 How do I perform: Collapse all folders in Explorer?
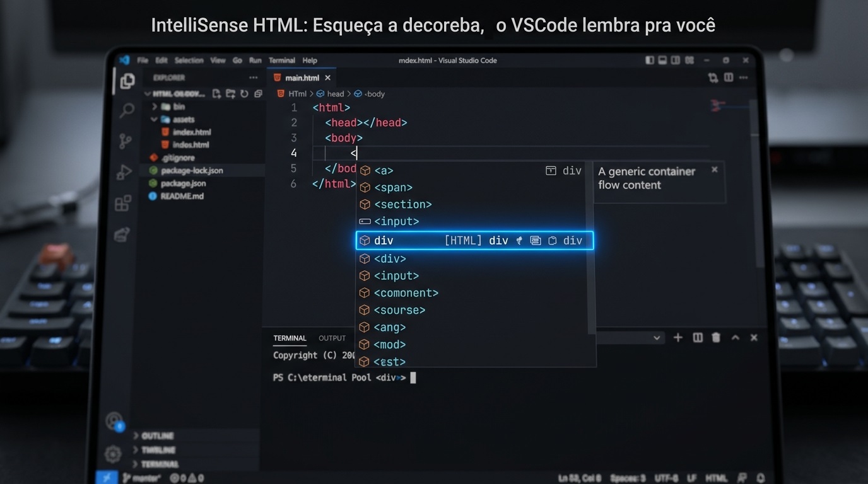click(x=258, y=94)
